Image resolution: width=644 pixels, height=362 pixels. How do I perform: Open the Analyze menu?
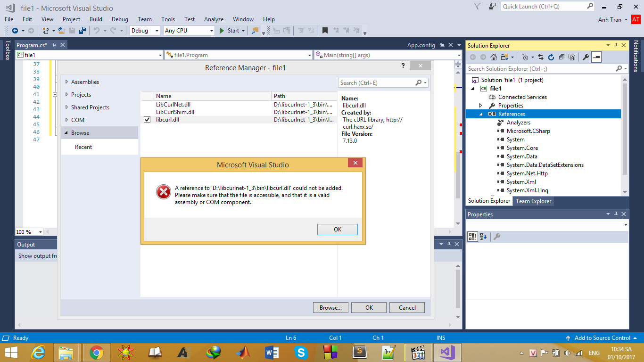point(214,19)
